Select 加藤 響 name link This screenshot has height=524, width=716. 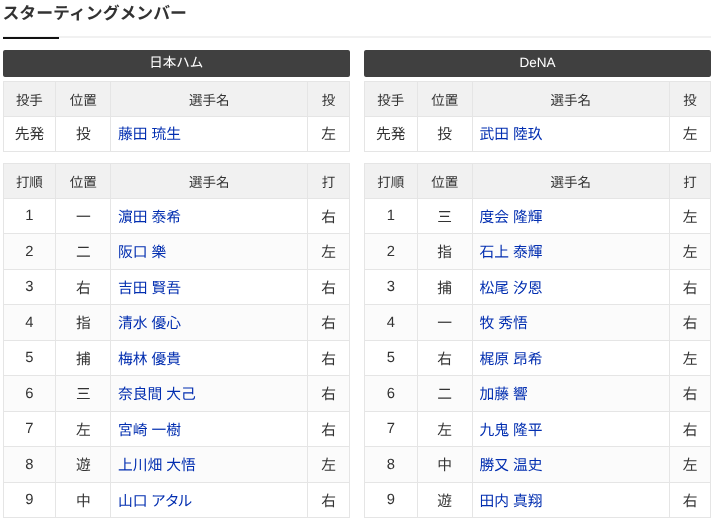pos(503,394)
